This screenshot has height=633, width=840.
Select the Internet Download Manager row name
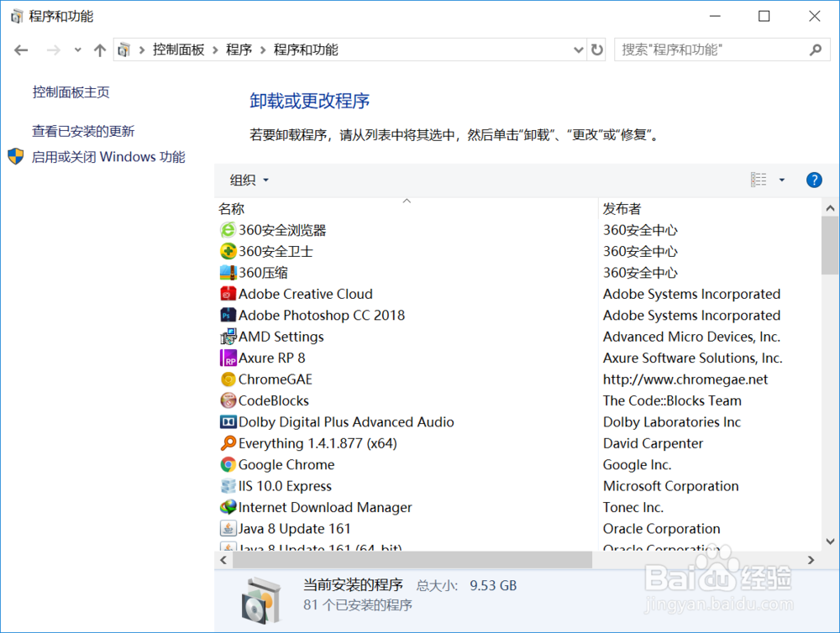(x=325, y=507)
